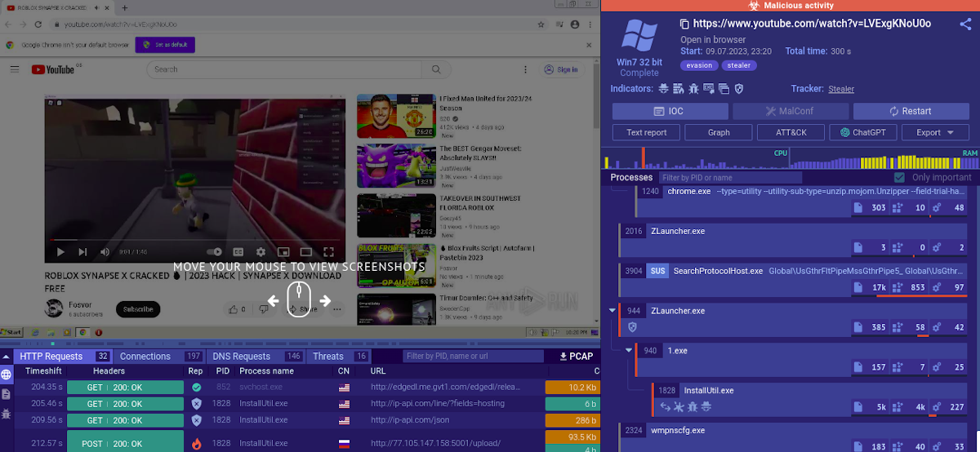Click the share icon beside the task URL
The height and width of the screenshot is (452, 980).
click(x=965, y=24)
